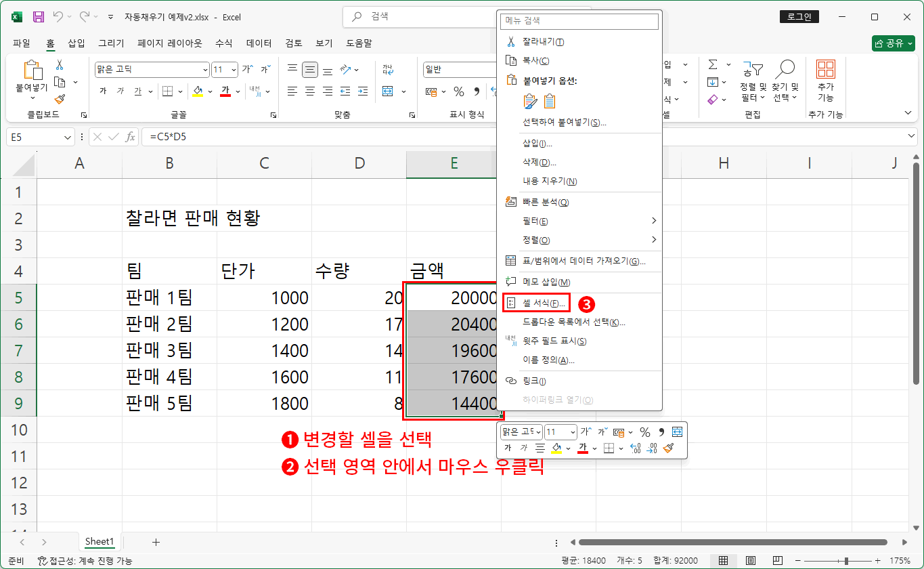This screenshot has width=924, height=569.
Task: Click the Clear eraser icon in editing group
Action: (712, 100)
